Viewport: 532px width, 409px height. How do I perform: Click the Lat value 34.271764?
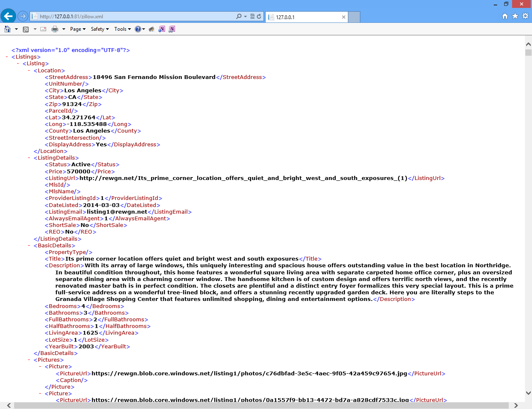click(x=79, y=118)
